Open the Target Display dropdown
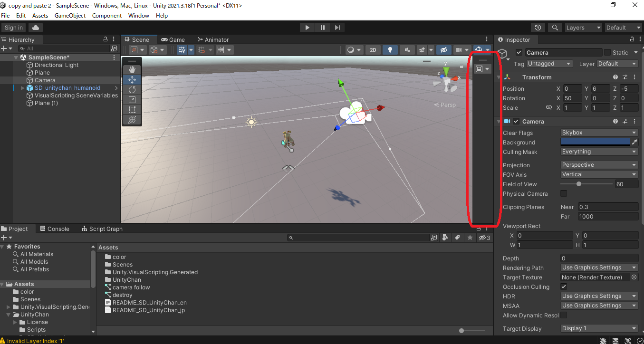Viewport: 644px width, 344px height. [x=598, y=328]
